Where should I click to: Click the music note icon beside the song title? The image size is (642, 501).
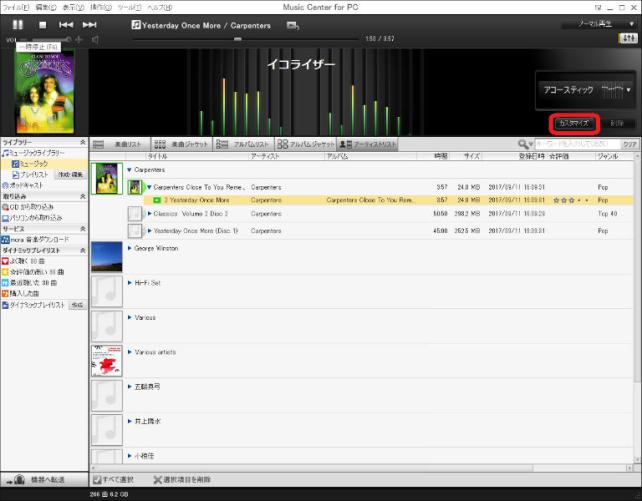[136, 25]
